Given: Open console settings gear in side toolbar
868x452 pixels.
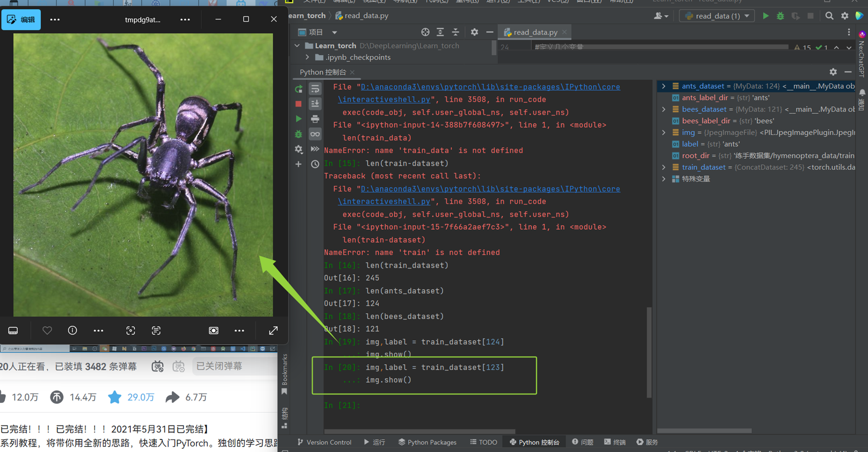Looking at the screenshot, I should coord(298,149).
